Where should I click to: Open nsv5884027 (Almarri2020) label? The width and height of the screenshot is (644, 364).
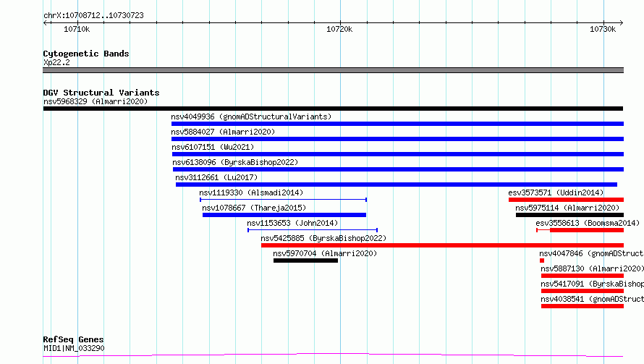pyautogui.click(x=223, y=132)
